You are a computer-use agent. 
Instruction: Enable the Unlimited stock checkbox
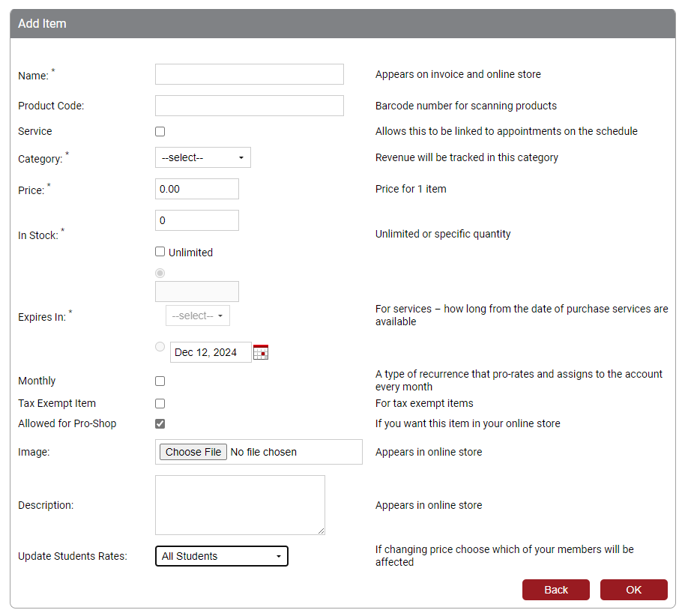(x=160, y=252)
